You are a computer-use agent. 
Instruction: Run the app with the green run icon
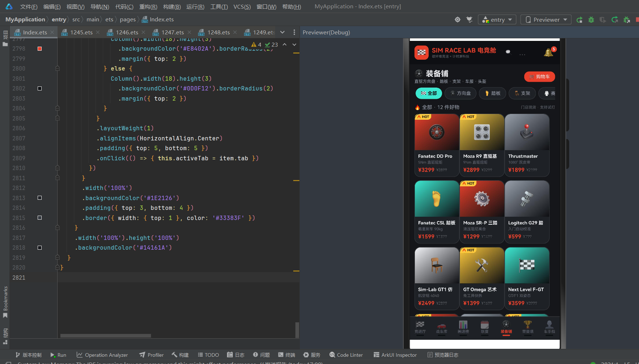click(580, 20)
